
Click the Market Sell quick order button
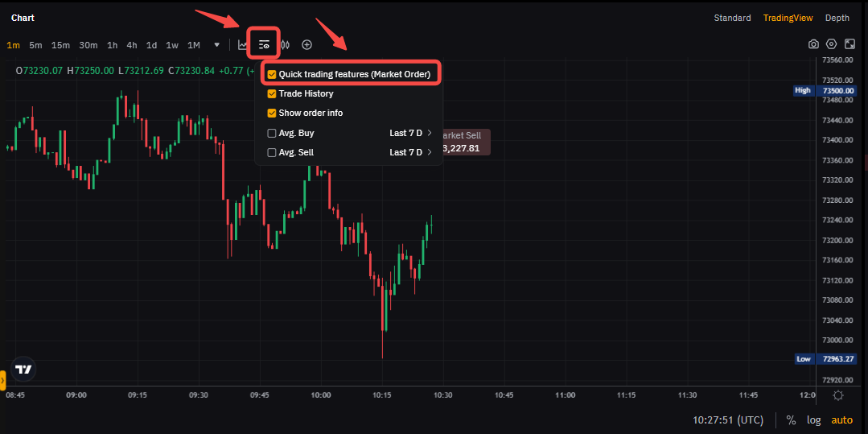click(466, 142)
